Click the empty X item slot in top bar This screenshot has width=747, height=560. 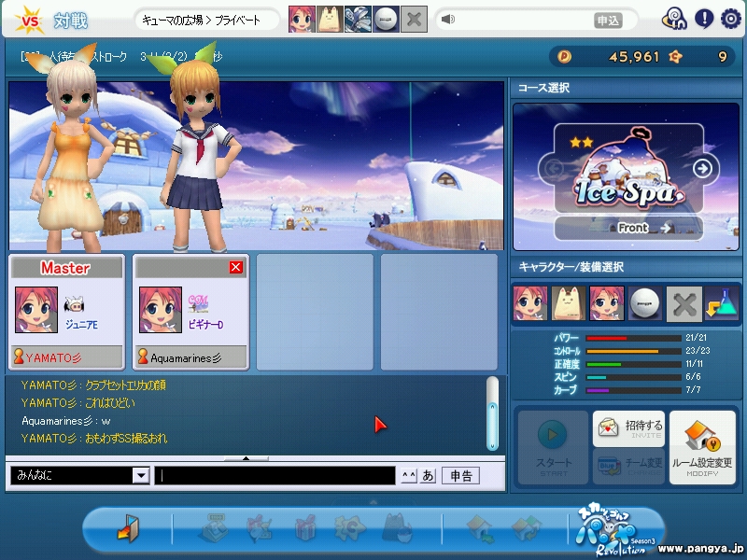[414, 19]
